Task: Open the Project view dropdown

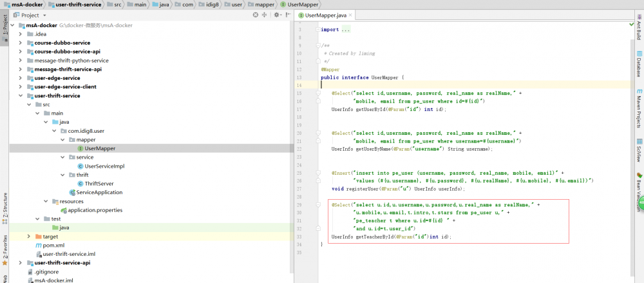Action: pyautogui.click(x=44, y=15)
